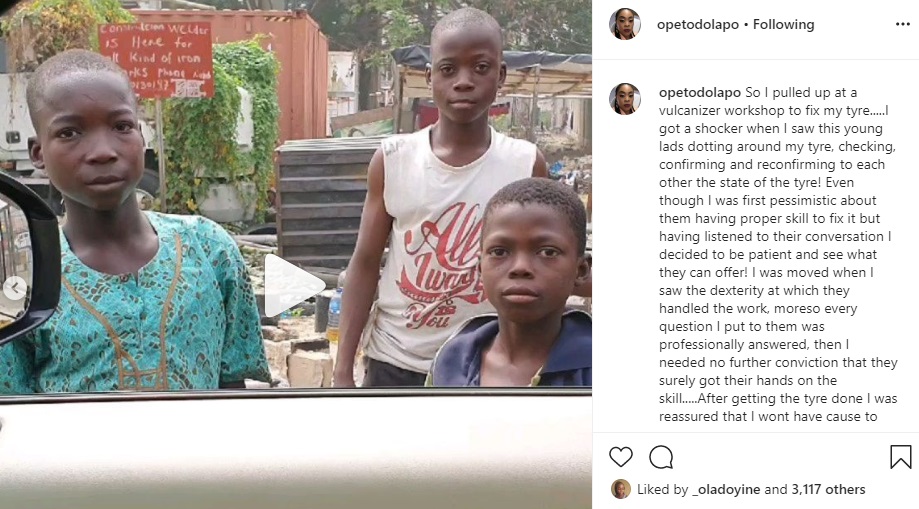The image size is (919, 509).
Task: Open _oladoyine profile from Liked by
Action: click(x=726, y=489)
